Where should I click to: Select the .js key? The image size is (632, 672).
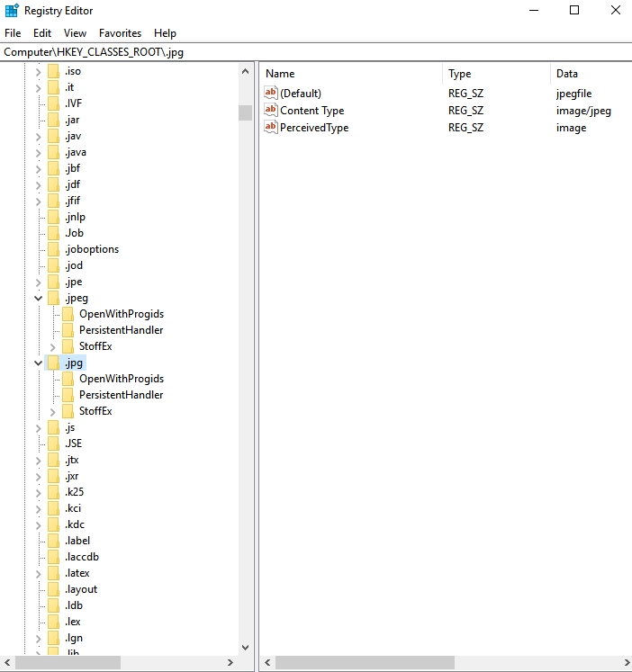tap(70, 427)
